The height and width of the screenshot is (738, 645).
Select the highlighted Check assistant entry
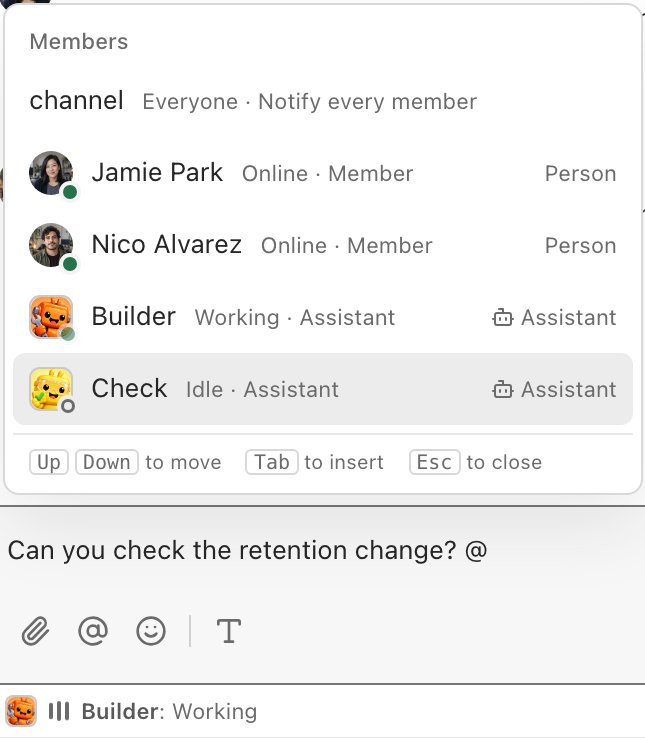(322, 389)
